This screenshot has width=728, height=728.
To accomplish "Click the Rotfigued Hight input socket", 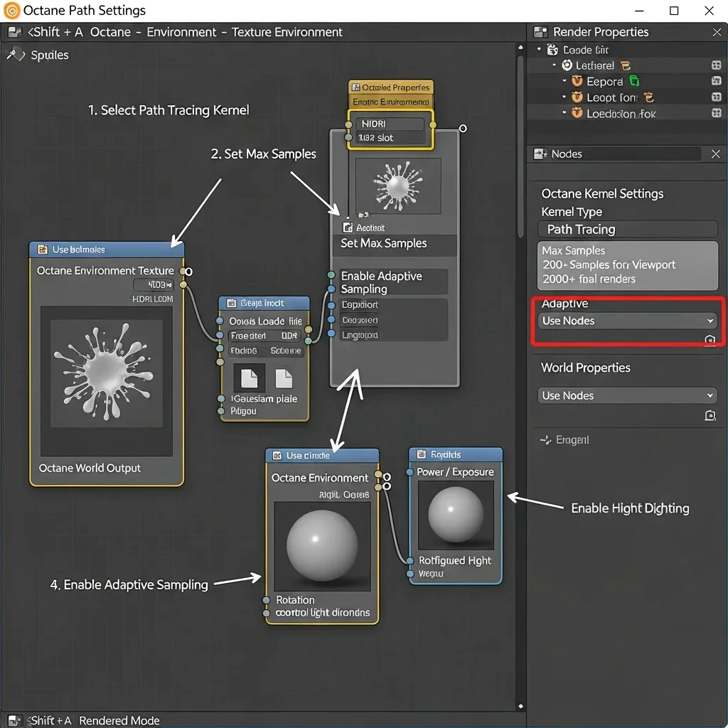I will 410,561.
